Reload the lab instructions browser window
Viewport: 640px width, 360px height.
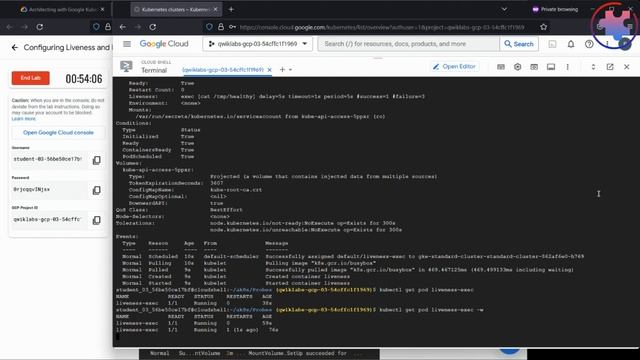pos(40,27)
